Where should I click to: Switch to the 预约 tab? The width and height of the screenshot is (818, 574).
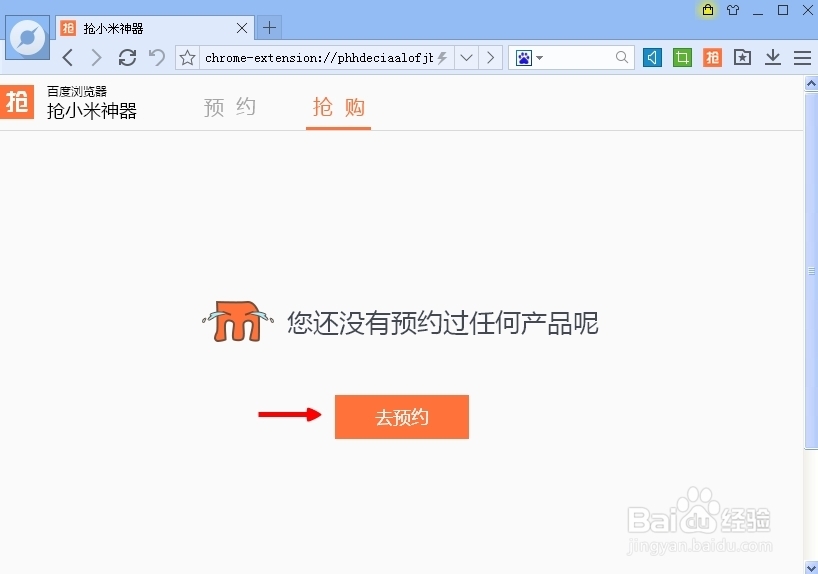pyautogui.click(x=230, y=107)
